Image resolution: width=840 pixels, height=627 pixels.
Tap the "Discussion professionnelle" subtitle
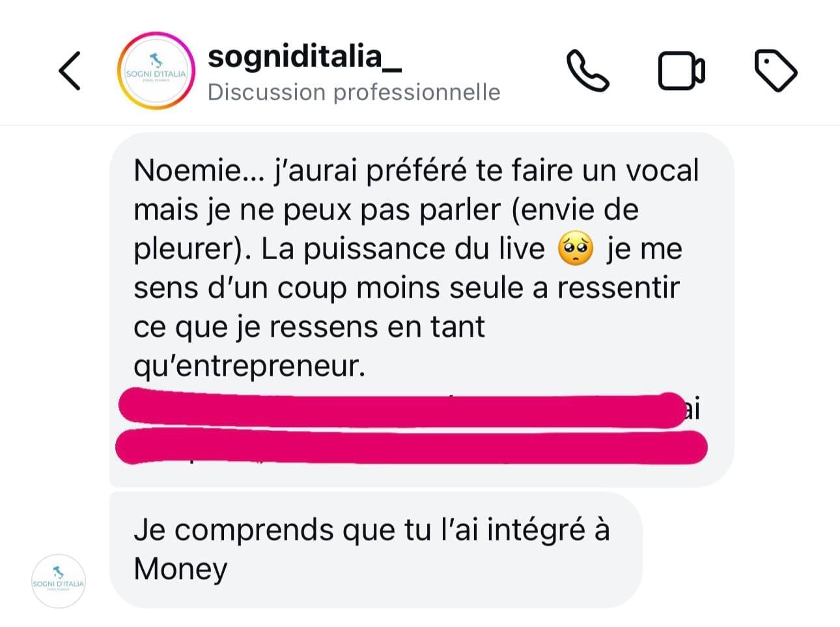354,92
